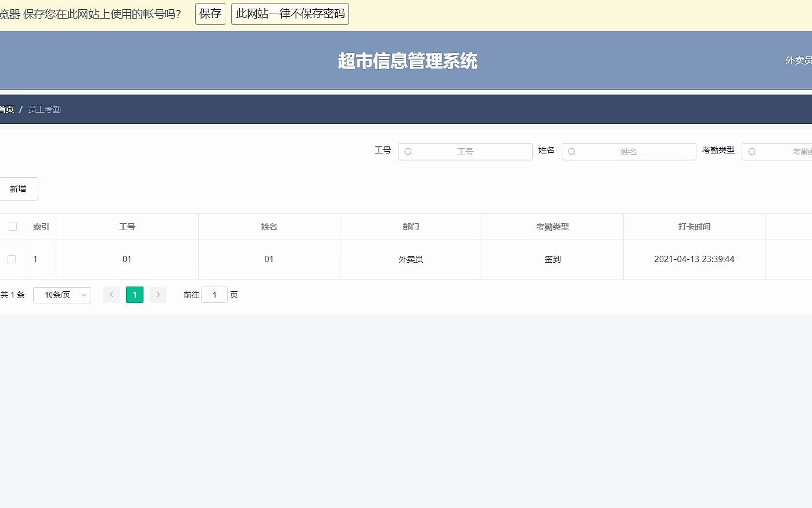812x508 pixels.
Task: Tick the select-all header checkbox
Action: click(13, 227)
